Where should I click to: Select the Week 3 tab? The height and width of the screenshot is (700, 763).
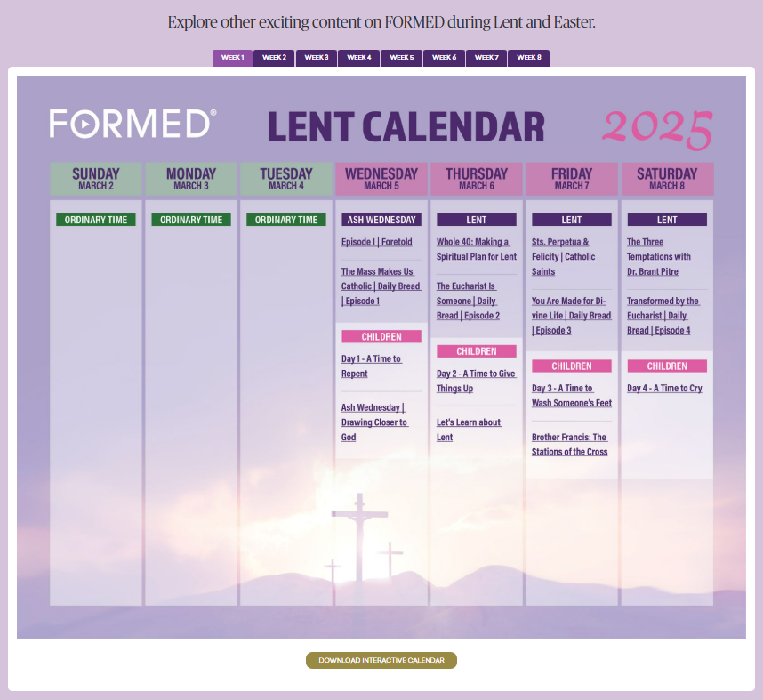click(x=317, y=58)
